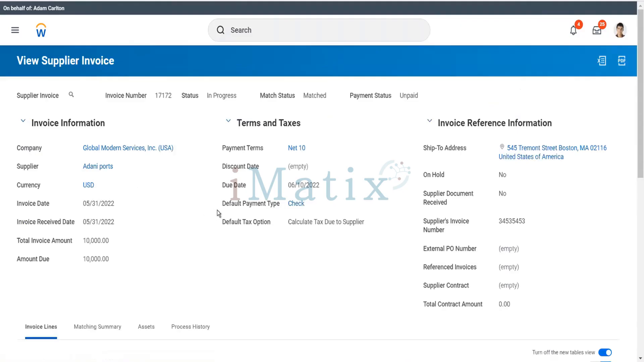Click the On behalf of Adam Carlton banner
644x362 pixels.
34,8
